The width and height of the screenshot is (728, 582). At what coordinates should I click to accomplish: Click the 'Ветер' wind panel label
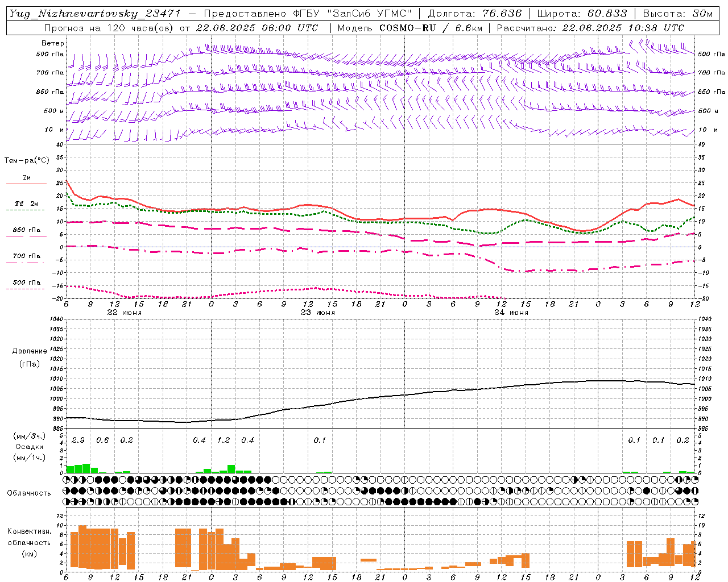tap(53, 43)
